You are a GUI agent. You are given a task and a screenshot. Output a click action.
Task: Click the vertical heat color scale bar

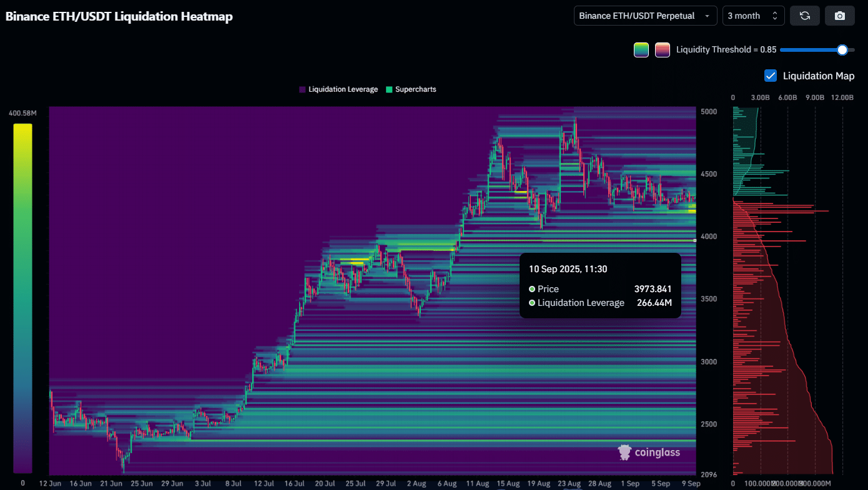click(22, 298)
